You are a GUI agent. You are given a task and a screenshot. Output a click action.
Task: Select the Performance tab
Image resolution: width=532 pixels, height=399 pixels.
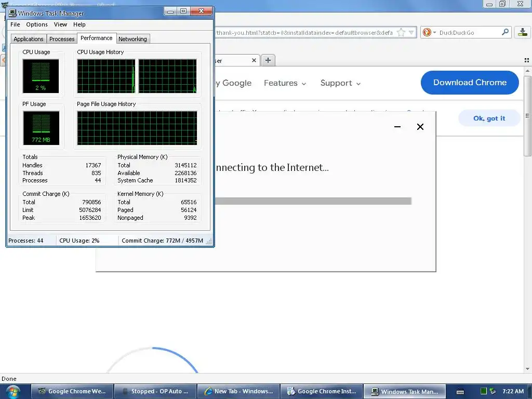coord(96,38)
